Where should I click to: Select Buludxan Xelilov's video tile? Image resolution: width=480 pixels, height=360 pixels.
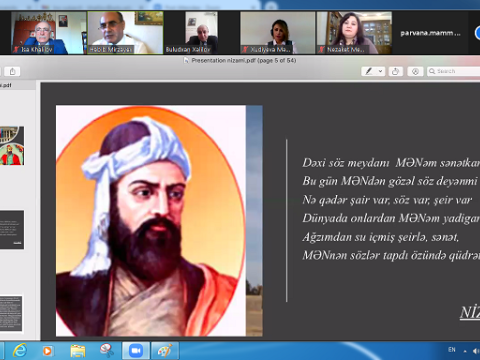tap(202, 33)
